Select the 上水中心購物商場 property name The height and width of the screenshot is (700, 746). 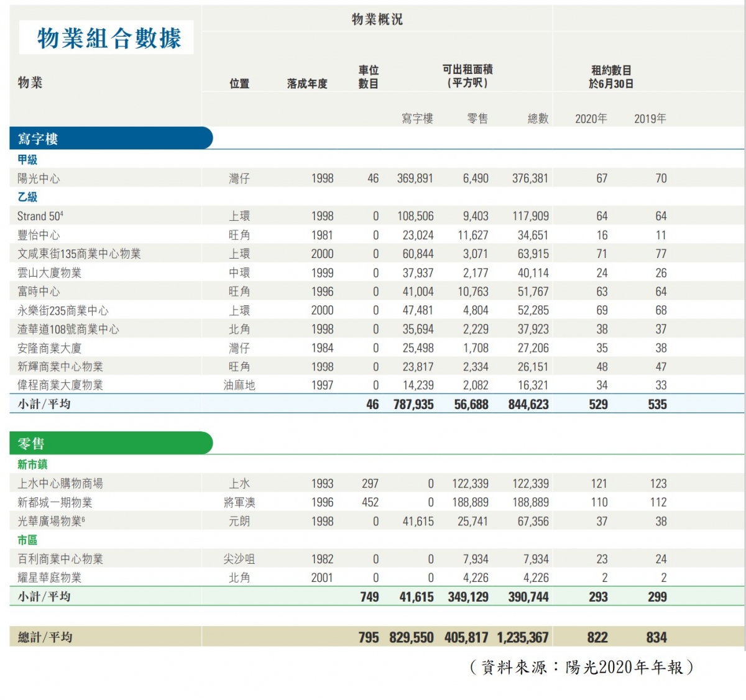click(x=60, y=484)
